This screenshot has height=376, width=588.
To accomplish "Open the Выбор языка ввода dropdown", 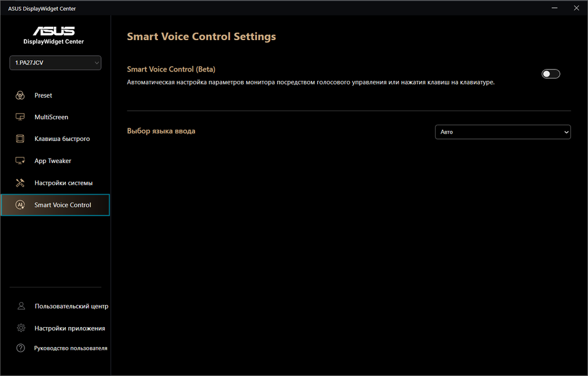I will [503, 132].
